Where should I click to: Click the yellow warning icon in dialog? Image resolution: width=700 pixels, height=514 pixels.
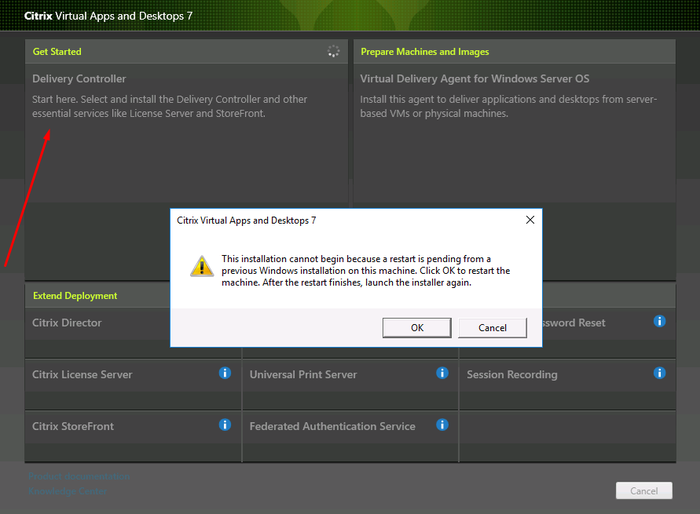pyautogui.click(x=202, y=266)
